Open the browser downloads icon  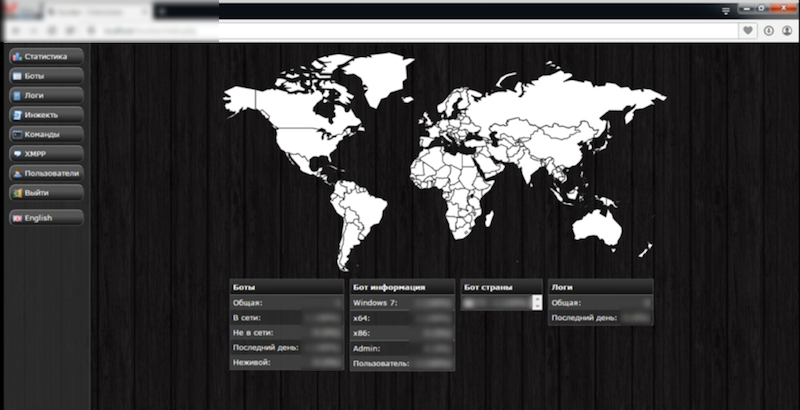768,31
